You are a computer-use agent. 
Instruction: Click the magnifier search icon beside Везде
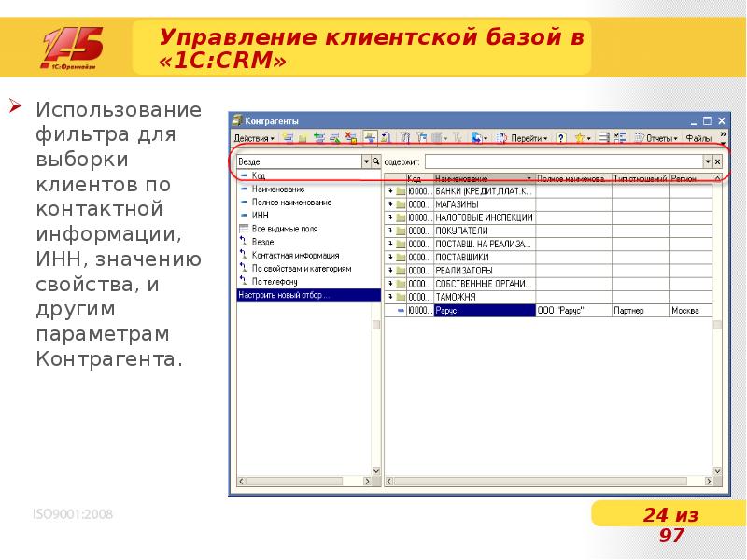(376, 161)
